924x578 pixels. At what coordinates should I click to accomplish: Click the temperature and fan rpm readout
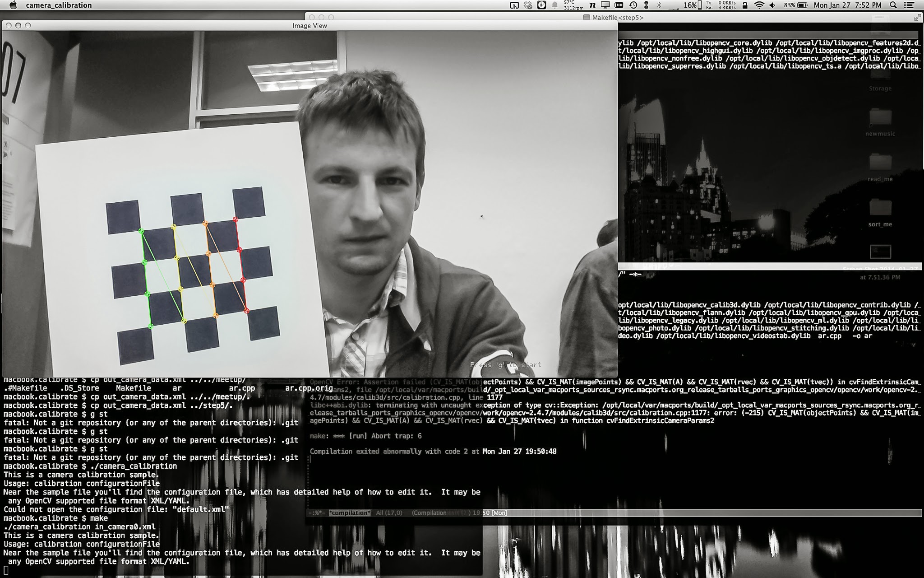[x=573, y=5]
